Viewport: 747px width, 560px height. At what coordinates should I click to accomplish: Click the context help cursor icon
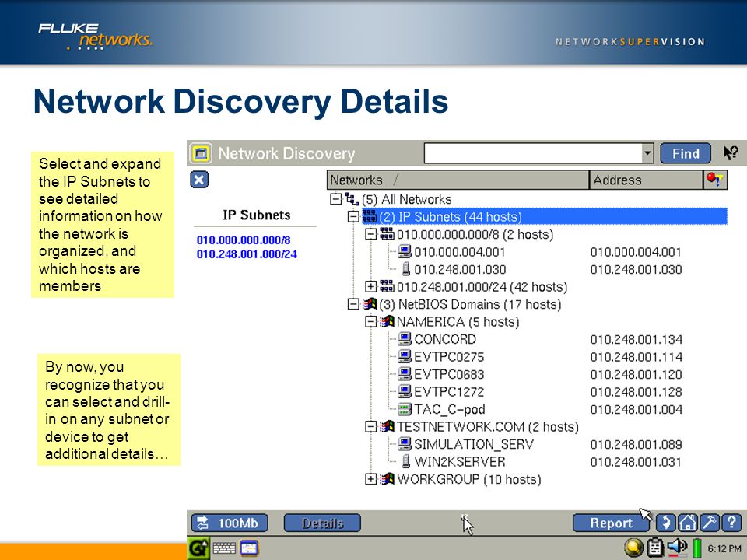(x=731, y=153)
